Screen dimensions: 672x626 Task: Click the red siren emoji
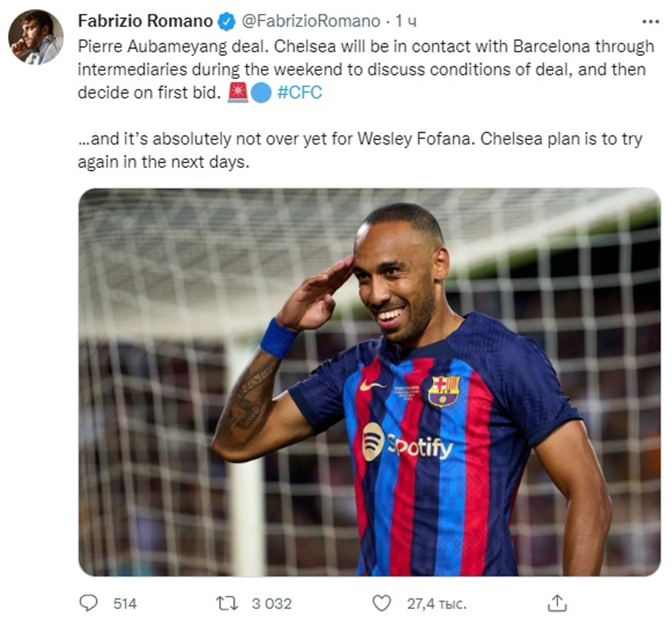pos(238,93)
